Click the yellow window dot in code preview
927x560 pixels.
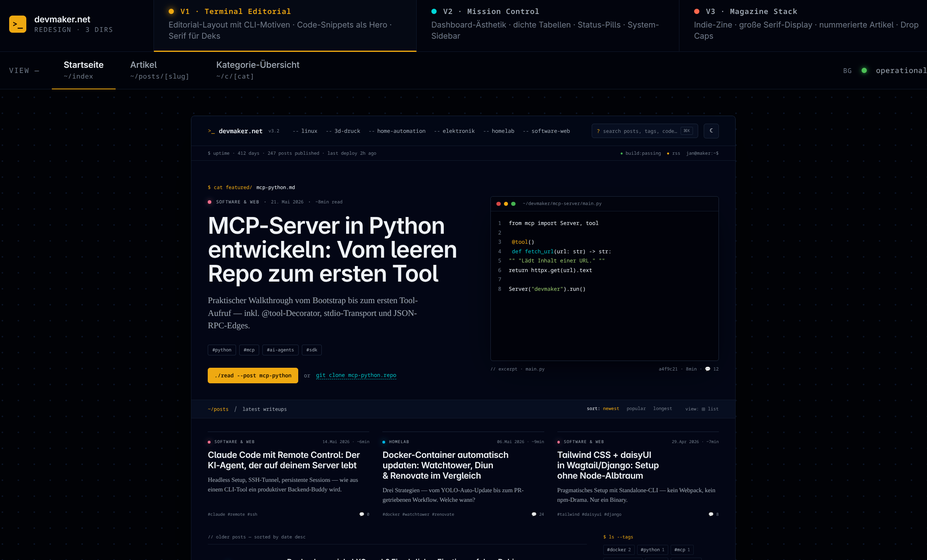coord(505,203)
